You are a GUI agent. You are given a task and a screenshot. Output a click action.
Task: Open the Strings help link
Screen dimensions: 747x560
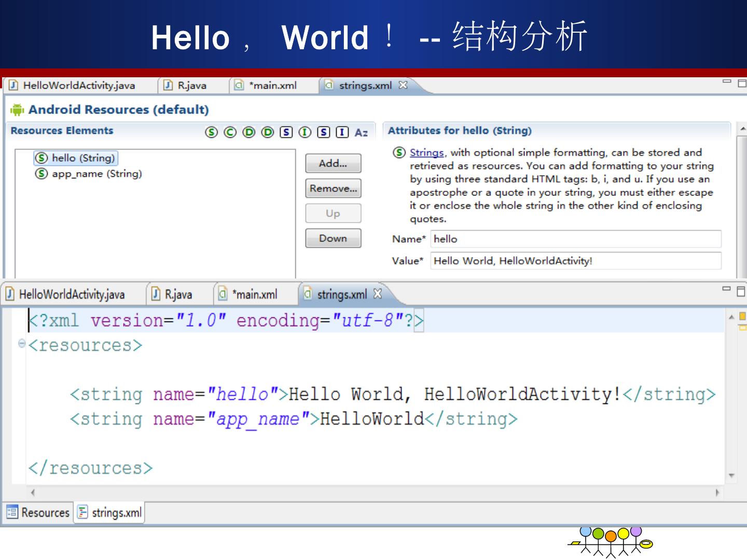pos(426,152)
